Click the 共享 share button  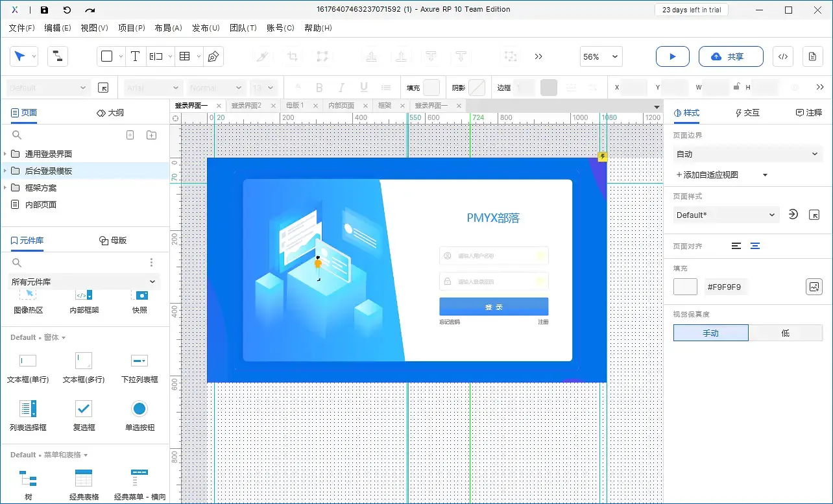click(x=730, y=56)
